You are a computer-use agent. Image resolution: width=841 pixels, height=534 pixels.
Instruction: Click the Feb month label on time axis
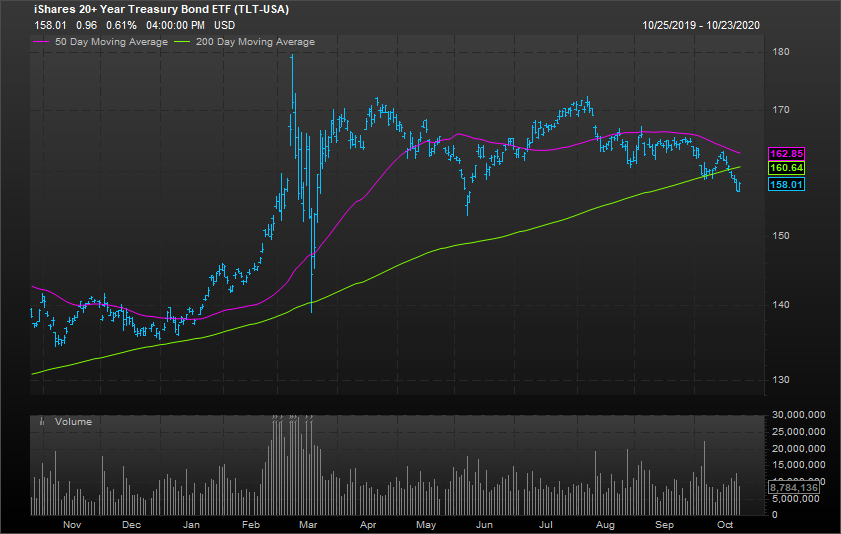(250, 525)
